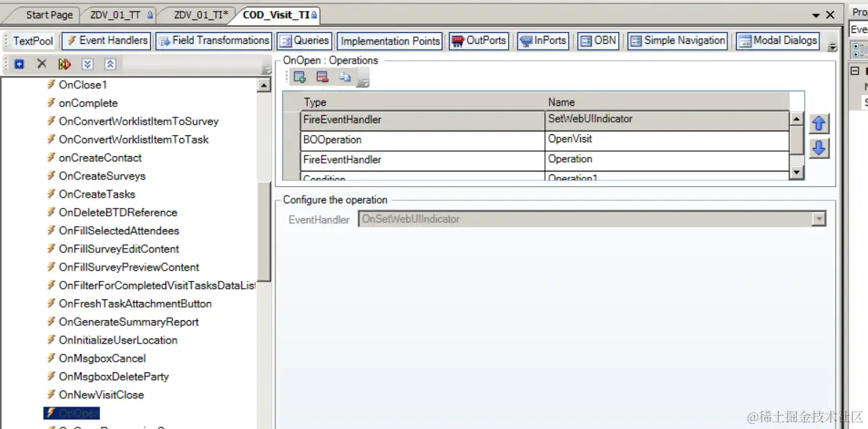The height and width of the screenshot is (429, 868).
Task: Click the SetWebUIIndicator name cell
Action: pos(667,121)
